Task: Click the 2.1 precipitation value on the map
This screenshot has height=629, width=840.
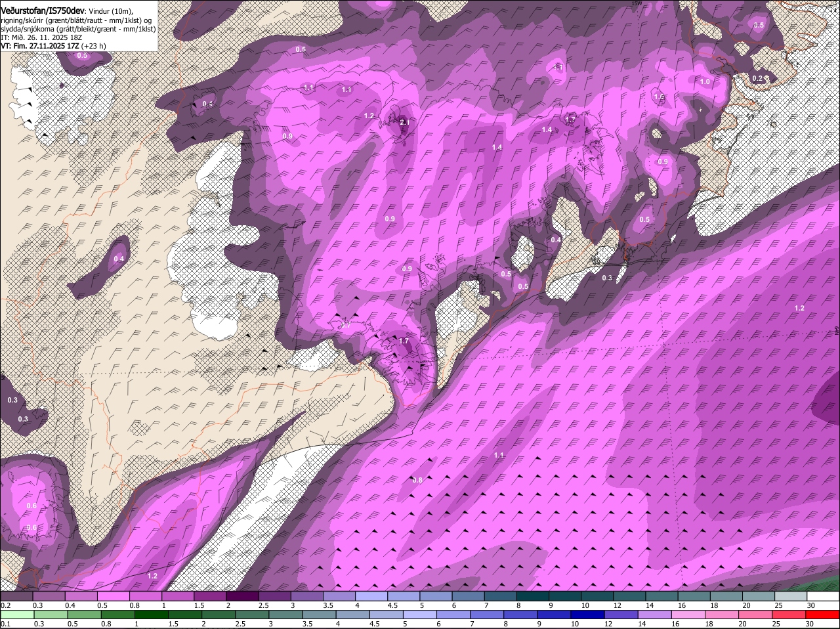Action: coord(404,122)
